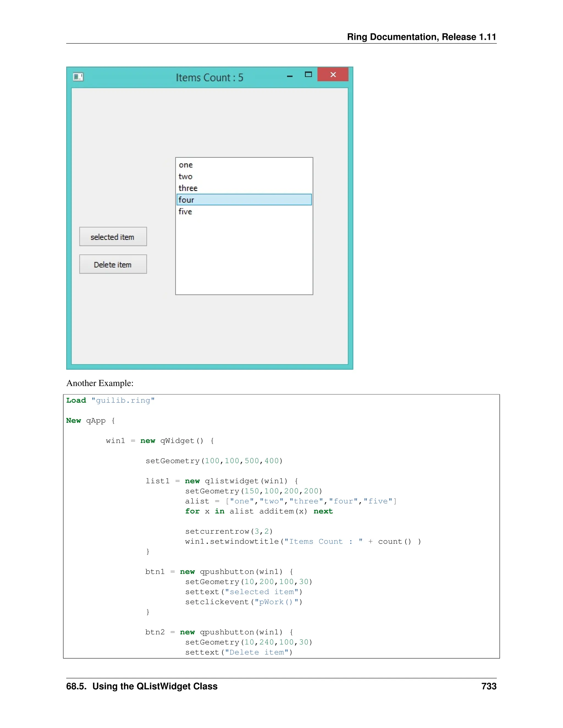Minimize the Items Count window

tap(289, 76)
